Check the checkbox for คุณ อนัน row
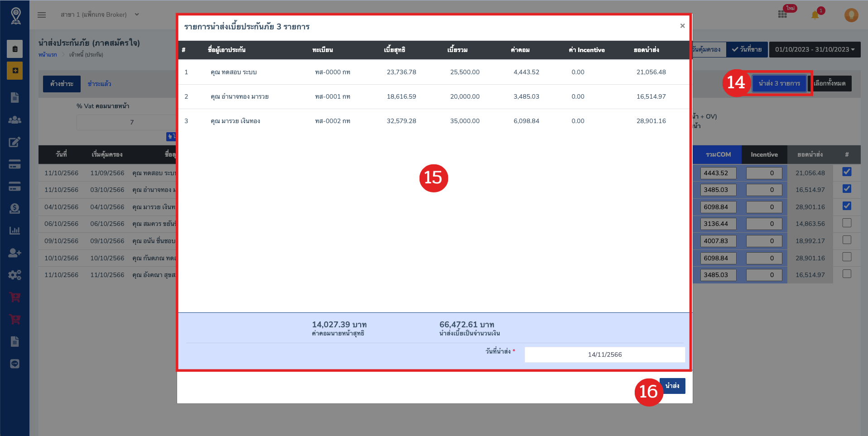The height and width of the screenshot is (436, 868). 847,240
